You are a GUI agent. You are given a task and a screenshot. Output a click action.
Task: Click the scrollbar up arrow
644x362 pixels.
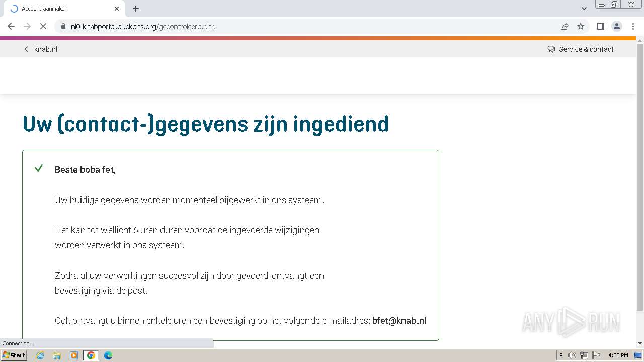(640, 40)
